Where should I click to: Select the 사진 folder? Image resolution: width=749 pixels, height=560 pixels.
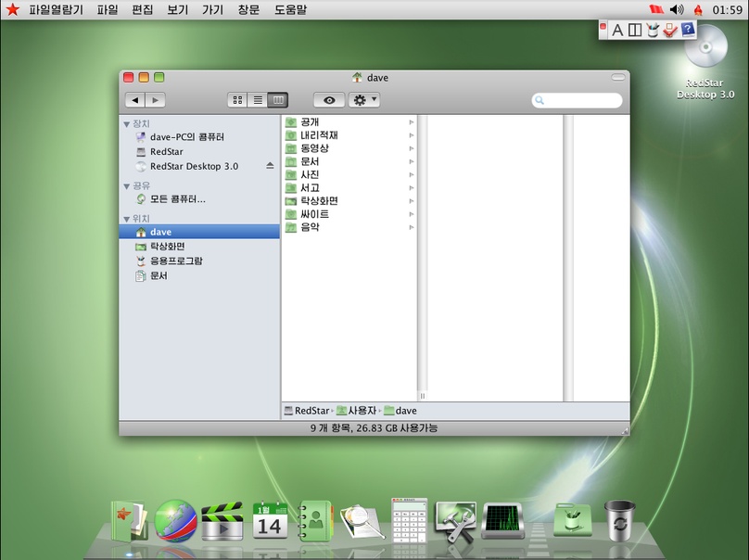[x=349, y=175]
